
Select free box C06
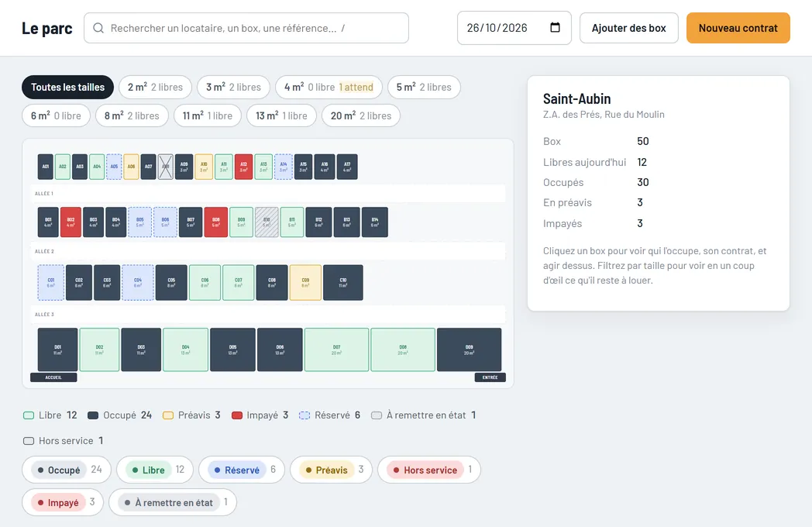tap(205, 282)
